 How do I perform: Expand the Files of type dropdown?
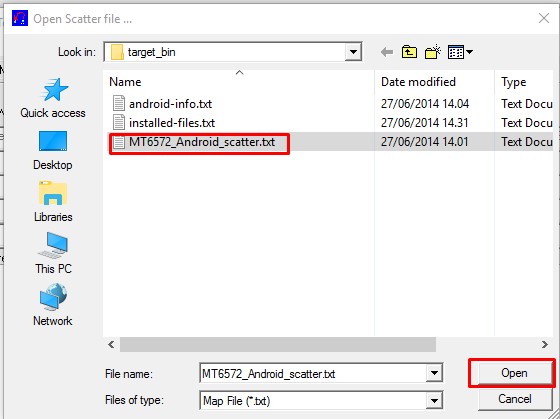(x=434, y=400)
